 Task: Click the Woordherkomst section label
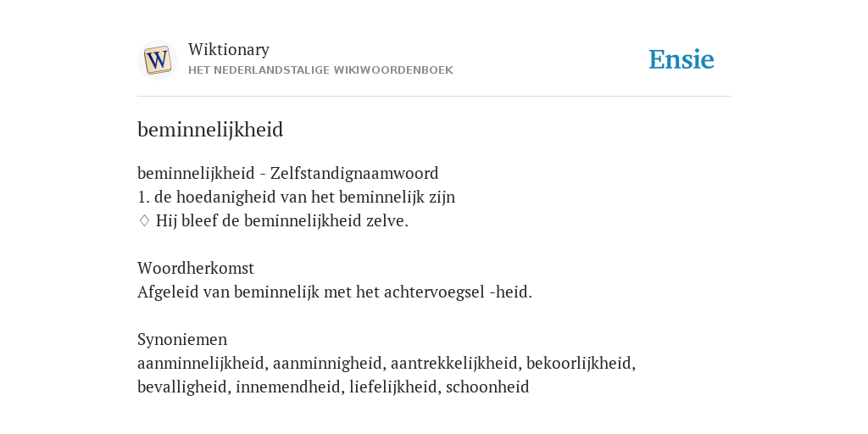(196, 268)
